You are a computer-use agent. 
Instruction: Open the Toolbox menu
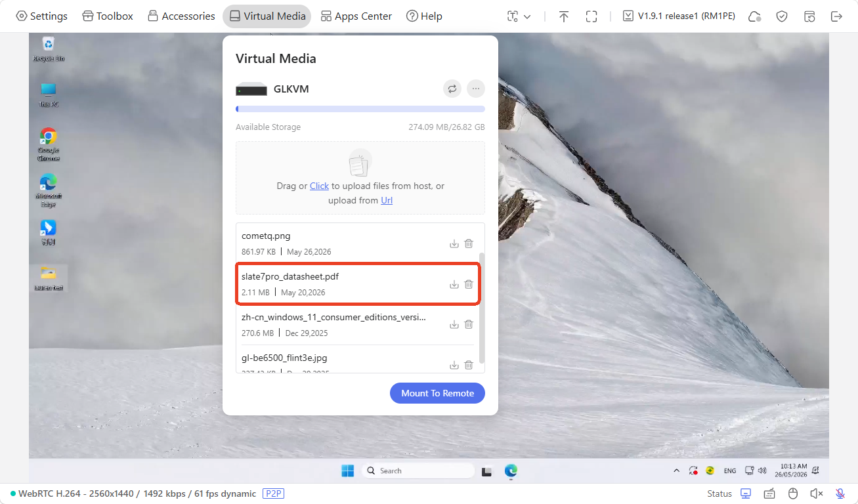108,16
